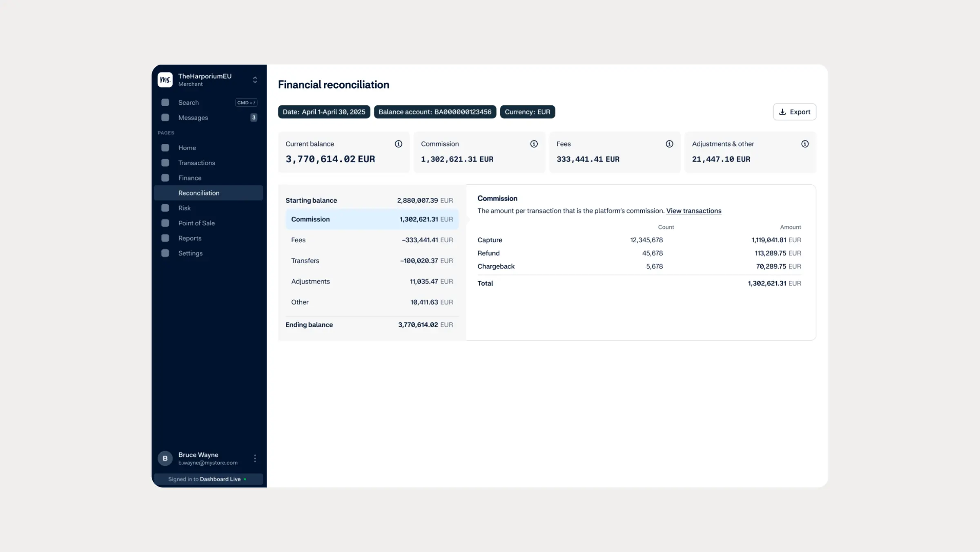Open the View transactions link
980x552 pixels.
[x=693, y=210]
